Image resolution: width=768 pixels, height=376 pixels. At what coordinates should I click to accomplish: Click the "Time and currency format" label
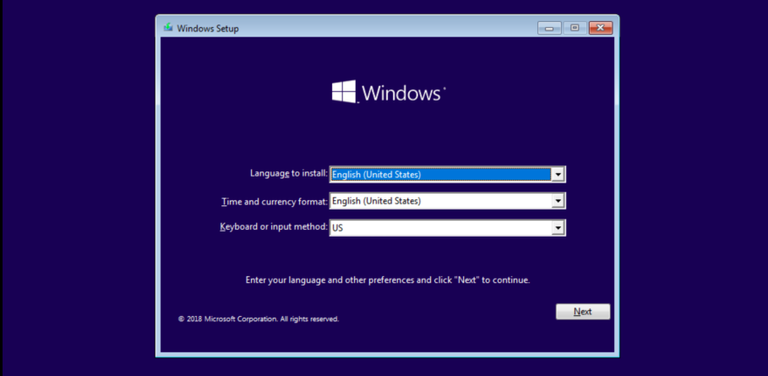pos(274,201)
